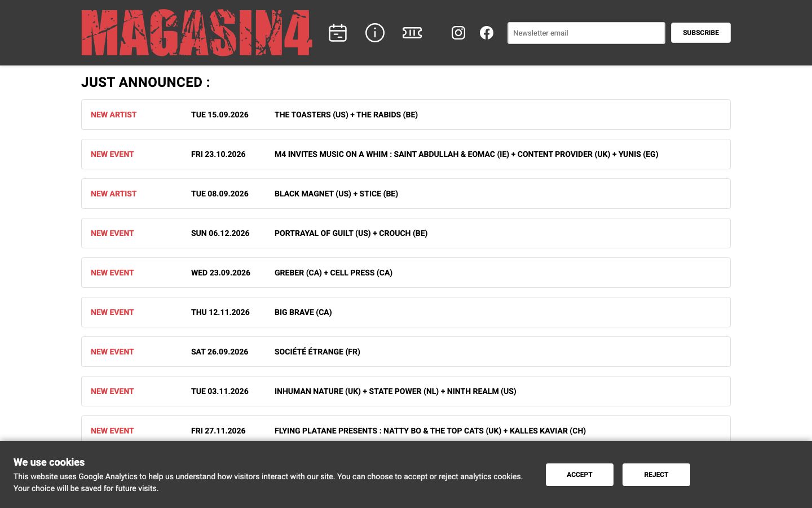Screen dimensions: 812x508
Task: Click NEW EVENT label on Big Brave row
Action: point(112,312)
